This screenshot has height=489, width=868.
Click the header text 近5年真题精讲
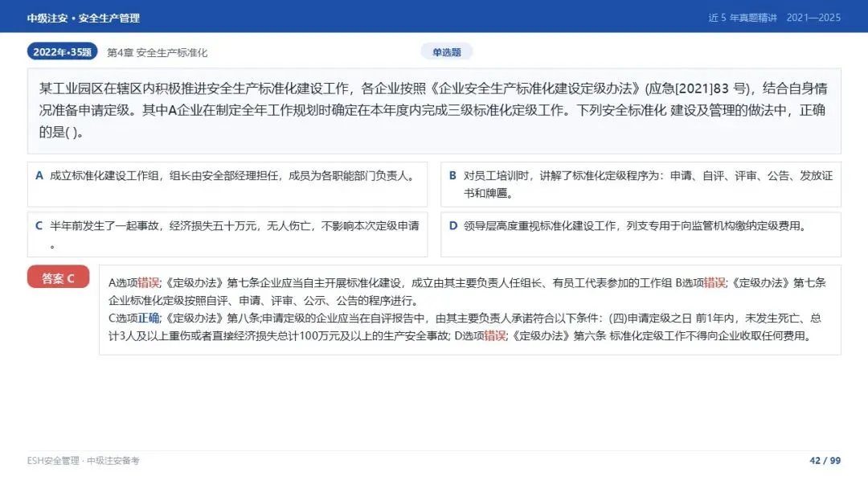coord(743,18)
